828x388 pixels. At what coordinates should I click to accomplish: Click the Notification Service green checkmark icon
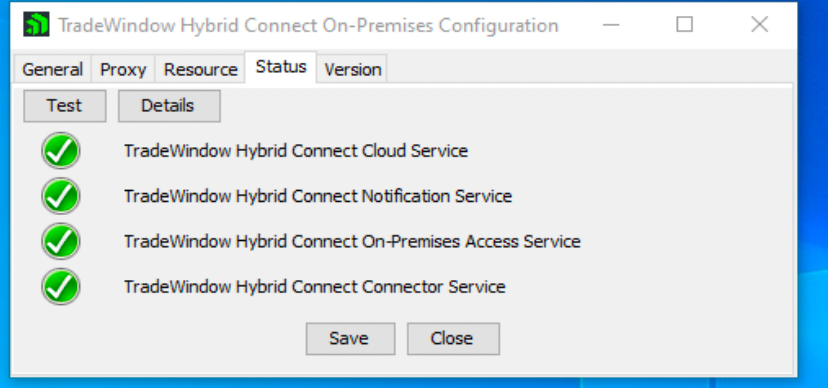(x=61, y=196)
